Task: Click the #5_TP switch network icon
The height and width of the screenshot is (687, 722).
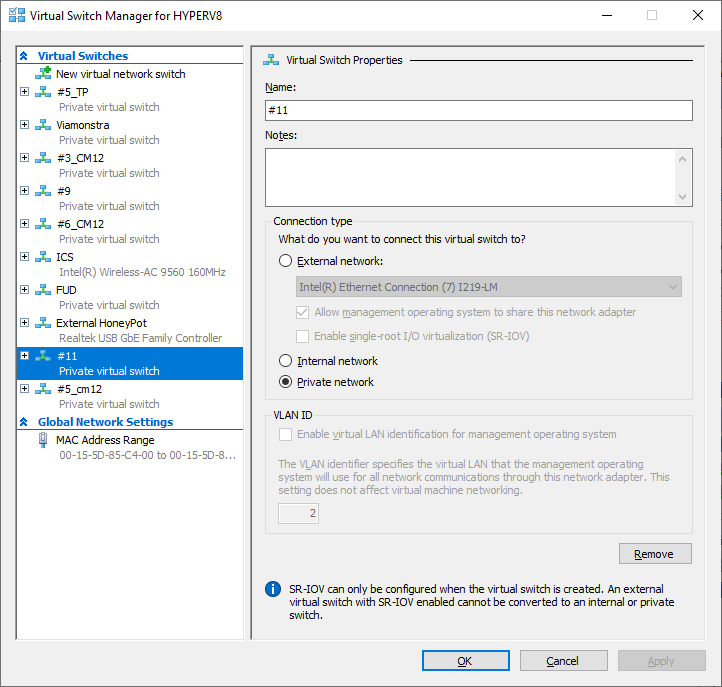Action: pyautogui.click(x=43, y=92)
